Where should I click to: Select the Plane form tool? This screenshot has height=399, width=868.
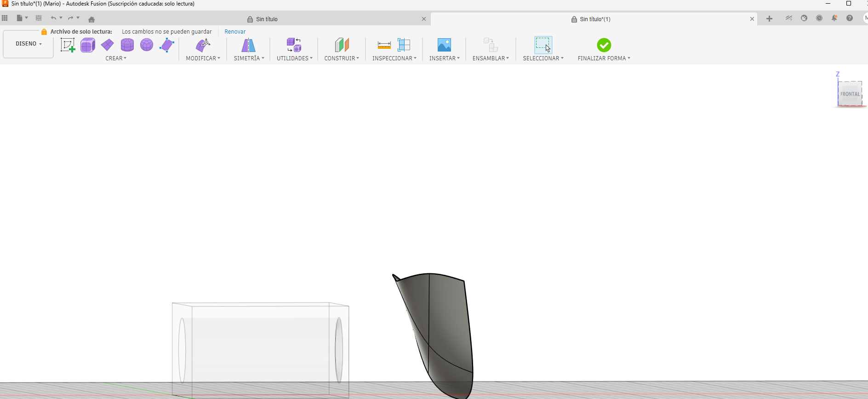(x=107, y=45)
